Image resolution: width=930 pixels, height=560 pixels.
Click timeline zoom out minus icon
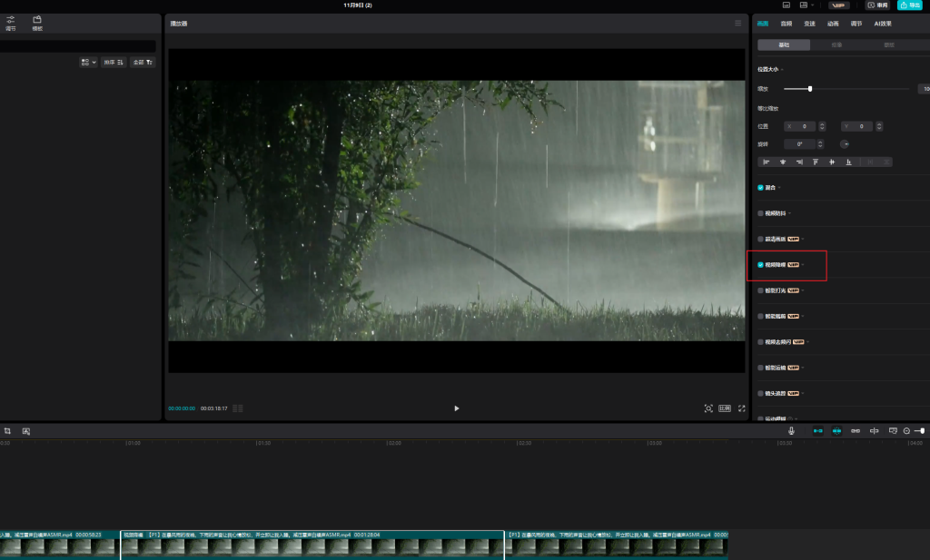[906, 431]
